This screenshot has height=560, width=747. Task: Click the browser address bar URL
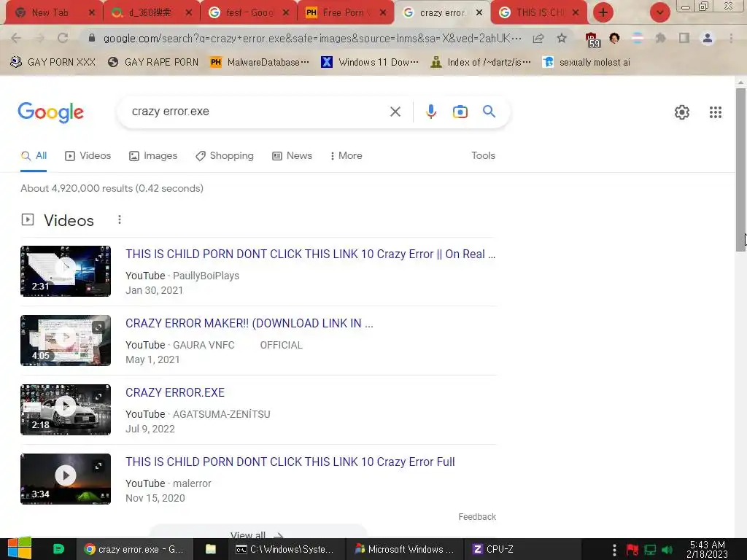tap(312, 38)
